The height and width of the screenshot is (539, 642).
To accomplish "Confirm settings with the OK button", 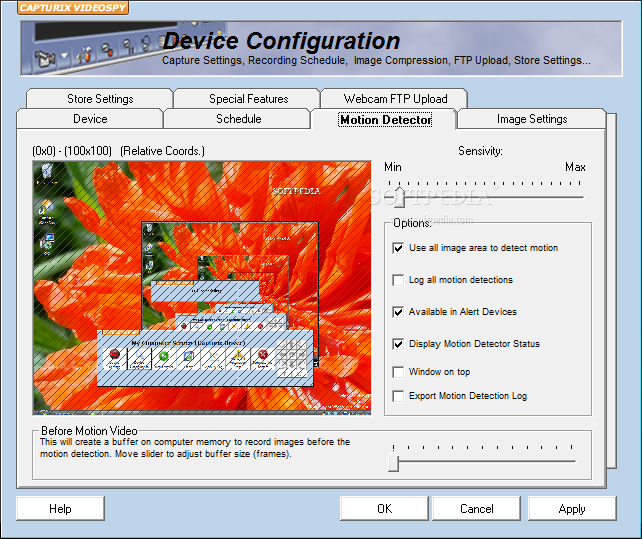I will pyautogui.click(x=384, y=509).
